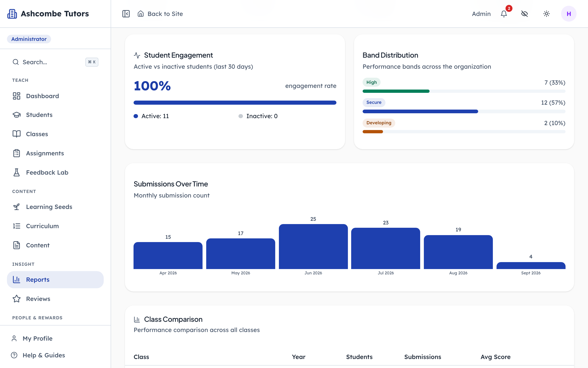Click the Students graduation cap icon
The image size is (588, 368).
pos(17,115)
